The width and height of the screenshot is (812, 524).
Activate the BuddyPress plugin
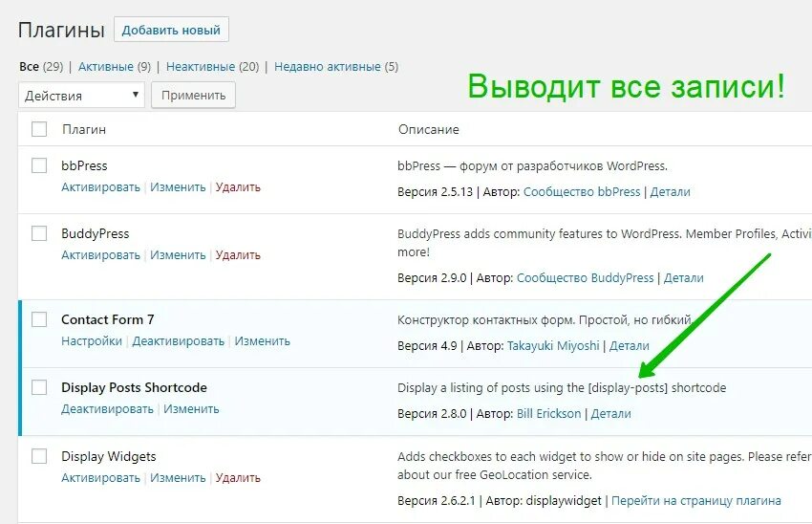point(100,255)
